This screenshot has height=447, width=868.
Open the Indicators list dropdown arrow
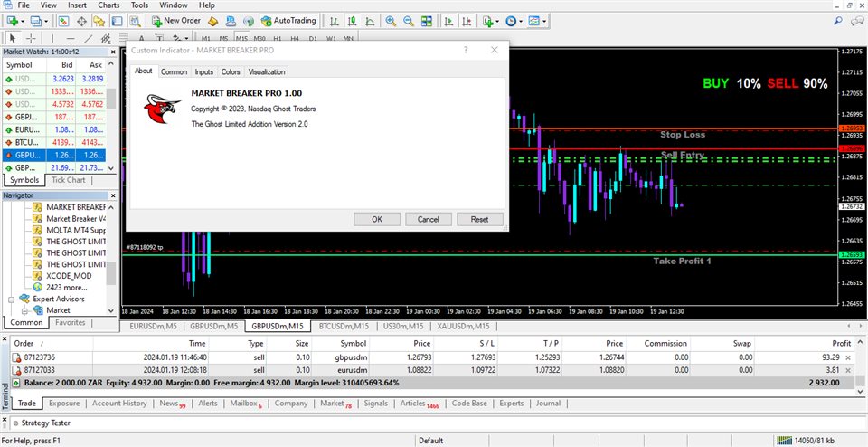coord(497,21)
